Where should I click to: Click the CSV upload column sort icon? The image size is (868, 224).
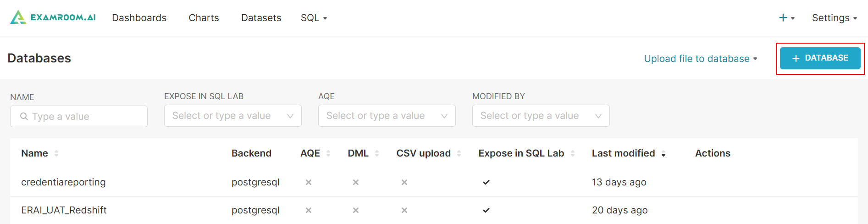(459, 153)
